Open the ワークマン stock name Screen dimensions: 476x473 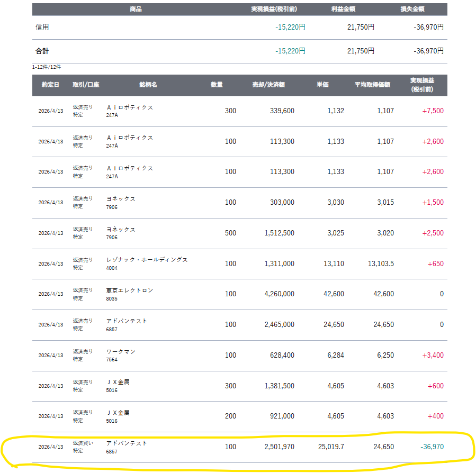(x=122, y=351)
